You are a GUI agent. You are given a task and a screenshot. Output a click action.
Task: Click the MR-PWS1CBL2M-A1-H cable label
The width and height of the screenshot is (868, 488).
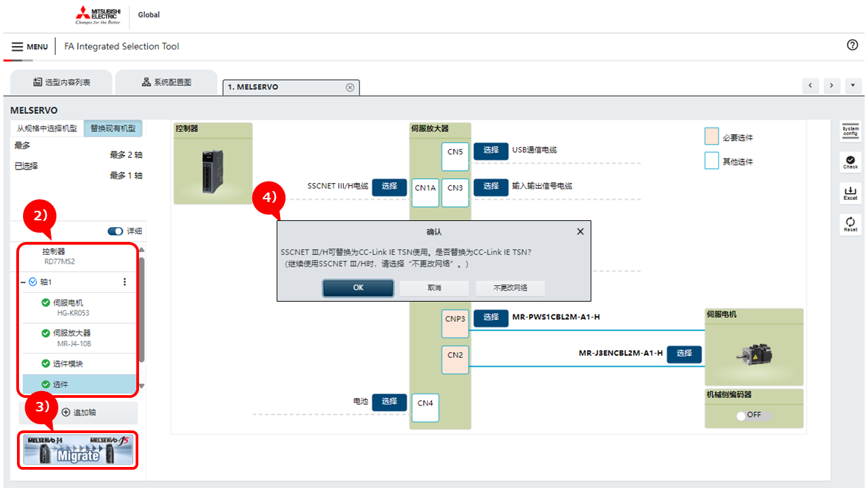[556, 317]
